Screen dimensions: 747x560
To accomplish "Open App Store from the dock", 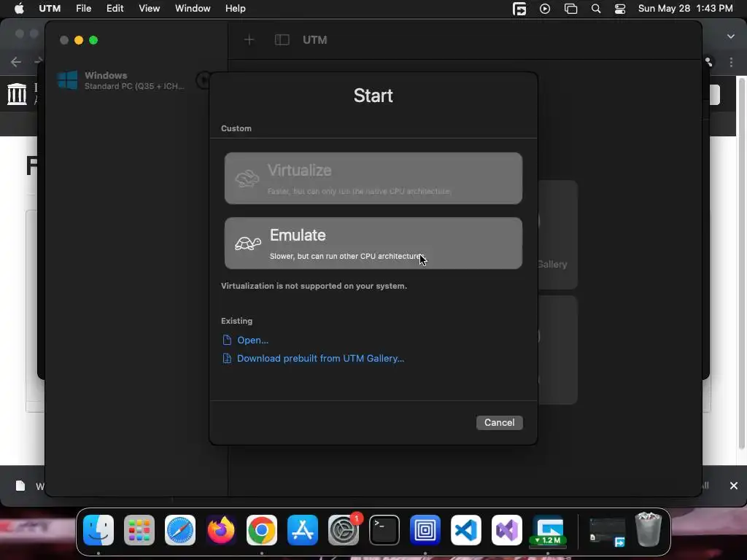I will point(303,530).
